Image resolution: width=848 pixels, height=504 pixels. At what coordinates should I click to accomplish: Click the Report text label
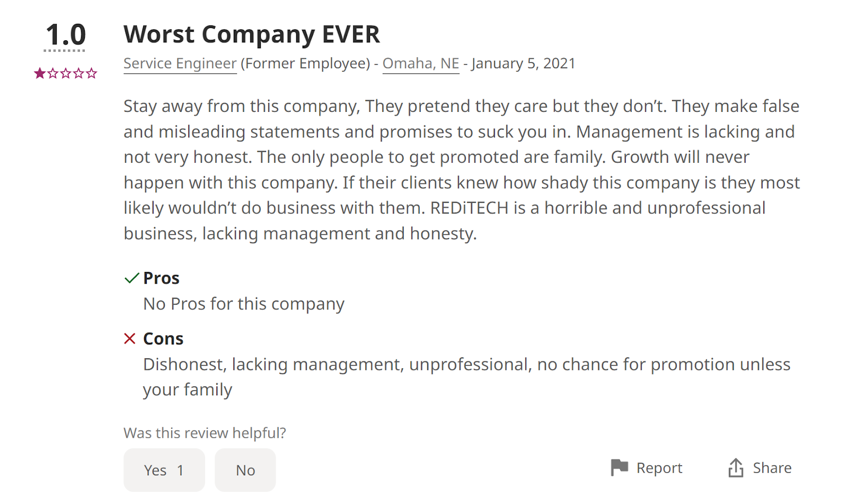pyautogui.click(x=659, y=468)
